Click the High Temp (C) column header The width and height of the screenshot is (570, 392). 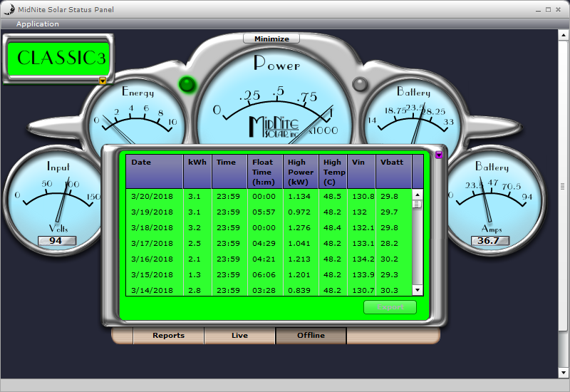[x=332, y=172]
